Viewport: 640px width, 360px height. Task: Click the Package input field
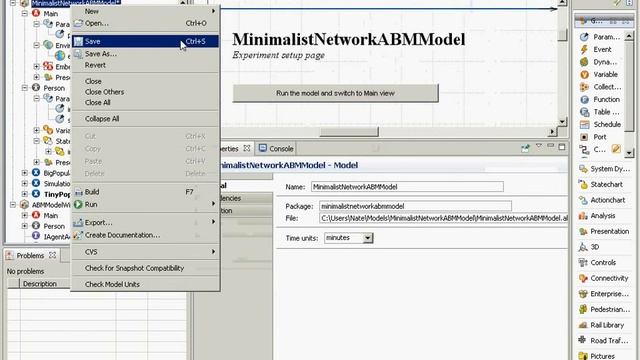coord(415,206)
